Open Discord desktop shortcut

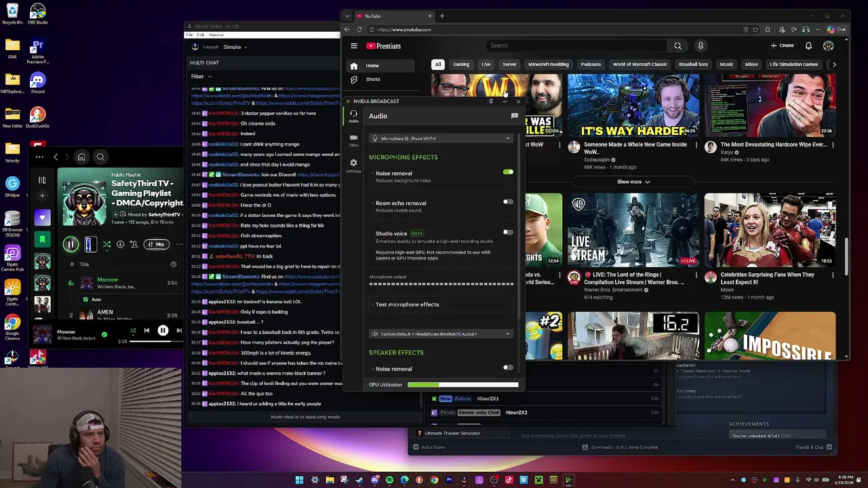tap(38, 83)
